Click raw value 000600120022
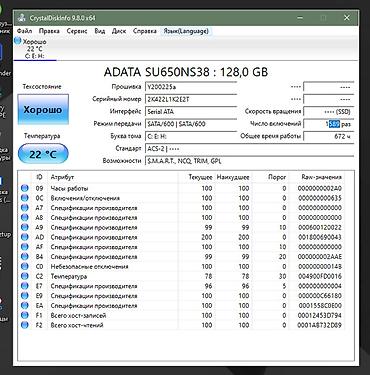Screen dimensions: 370x375 point(320,227)
